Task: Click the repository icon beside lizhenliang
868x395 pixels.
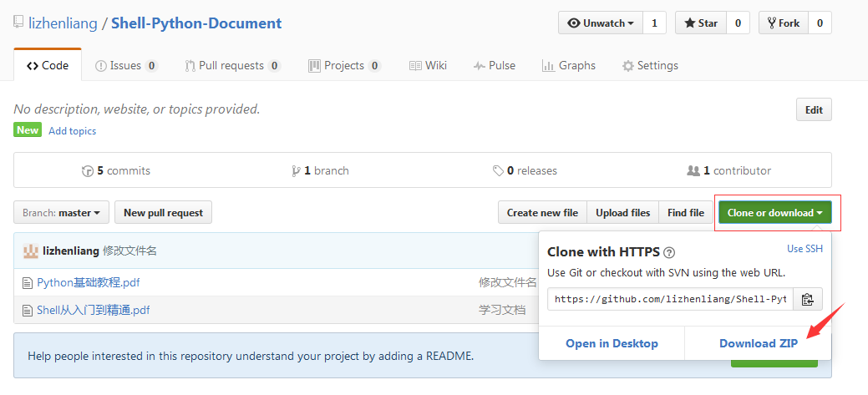Action: [x=18, y=23]
